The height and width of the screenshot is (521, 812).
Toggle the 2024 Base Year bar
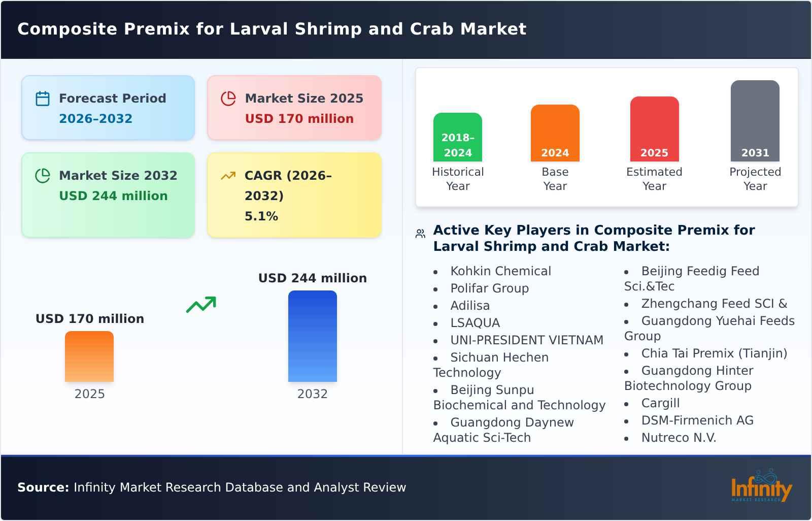555,132
